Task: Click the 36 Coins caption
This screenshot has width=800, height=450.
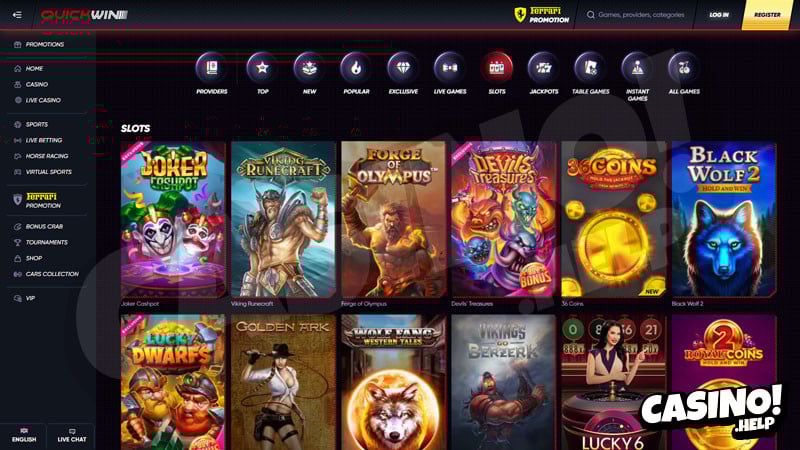Action: [x=572, y=304]
